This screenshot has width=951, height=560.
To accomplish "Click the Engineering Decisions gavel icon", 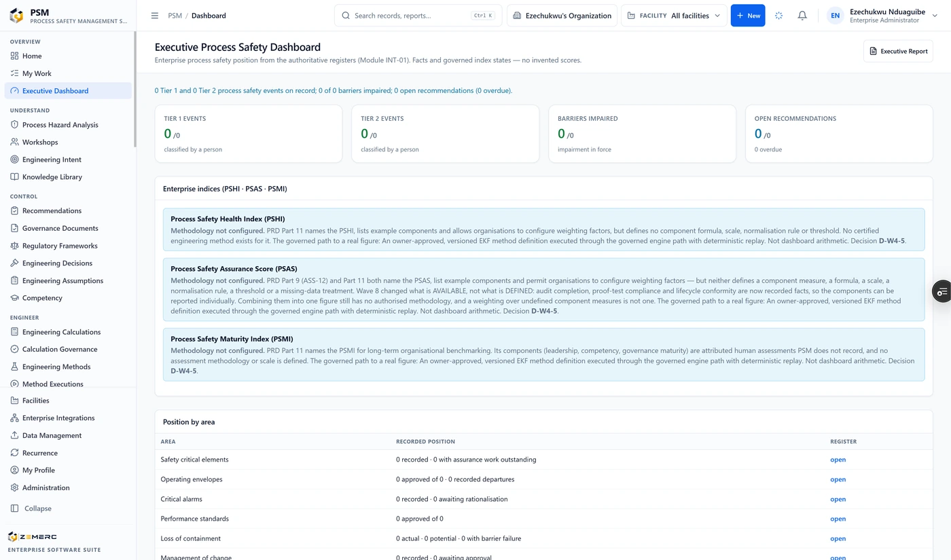I will pos(14,263).
